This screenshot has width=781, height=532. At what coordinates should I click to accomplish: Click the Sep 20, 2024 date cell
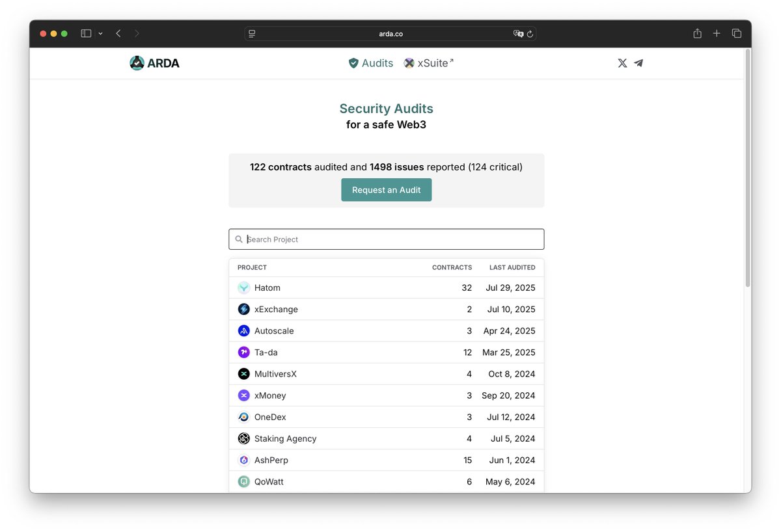pyautogui.click(x=508, y=395)
